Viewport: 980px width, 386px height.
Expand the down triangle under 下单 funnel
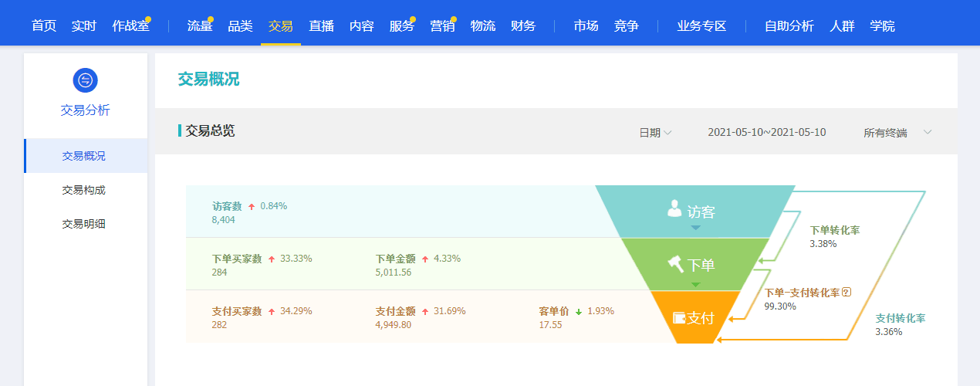(x=695, y=284)
